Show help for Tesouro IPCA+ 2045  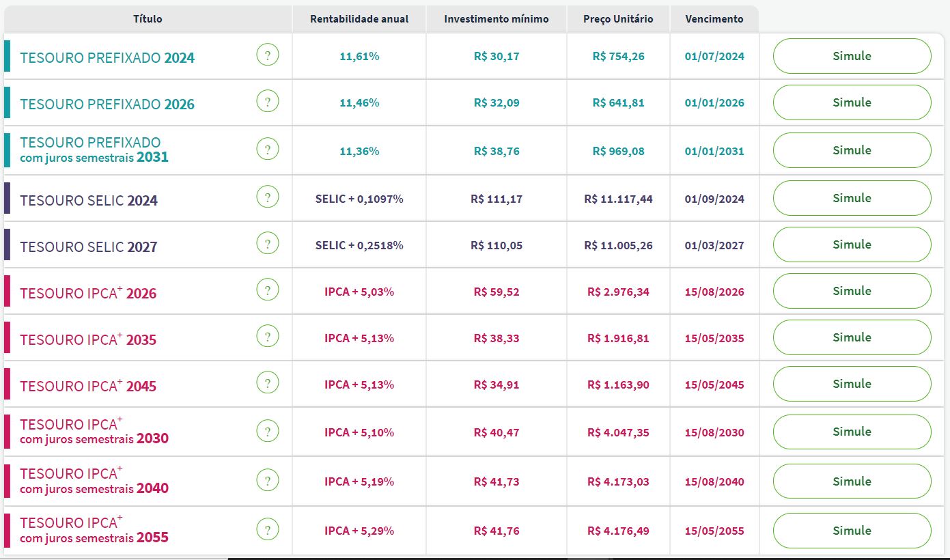(x=268, y=383)
